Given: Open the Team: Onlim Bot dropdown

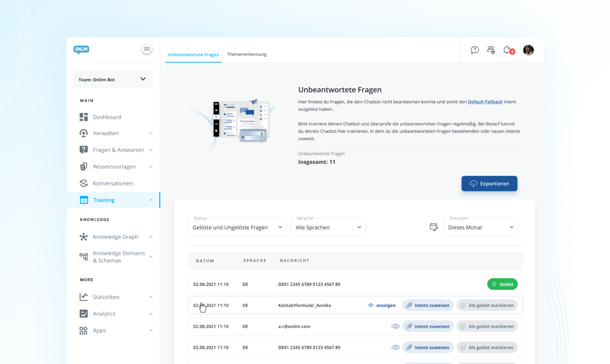Looking at the screenshot, I should 113,79.
